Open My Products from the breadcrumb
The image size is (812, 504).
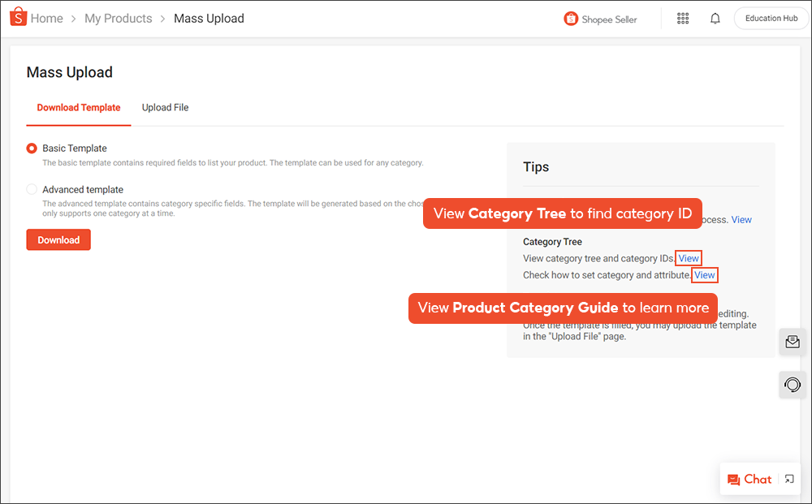click(x=118, y=18)
